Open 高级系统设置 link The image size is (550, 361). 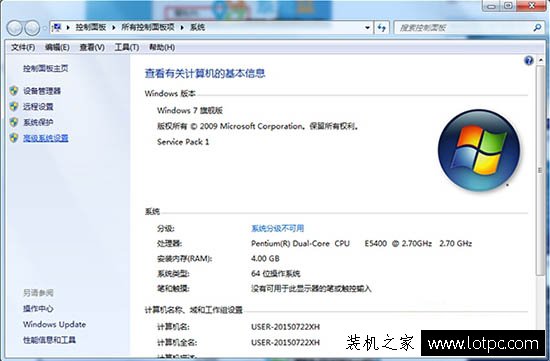[46, 138]
